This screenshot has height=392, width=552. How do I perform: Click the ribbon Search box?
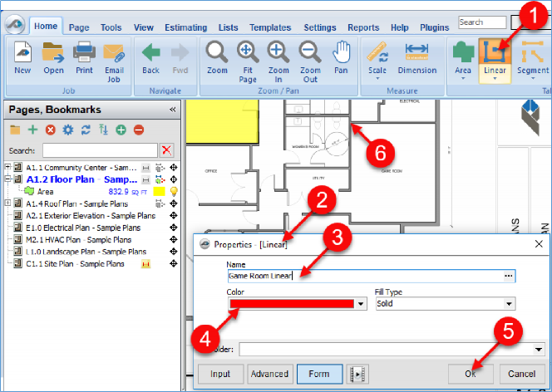pyautogui.click(x=482, y=22)
